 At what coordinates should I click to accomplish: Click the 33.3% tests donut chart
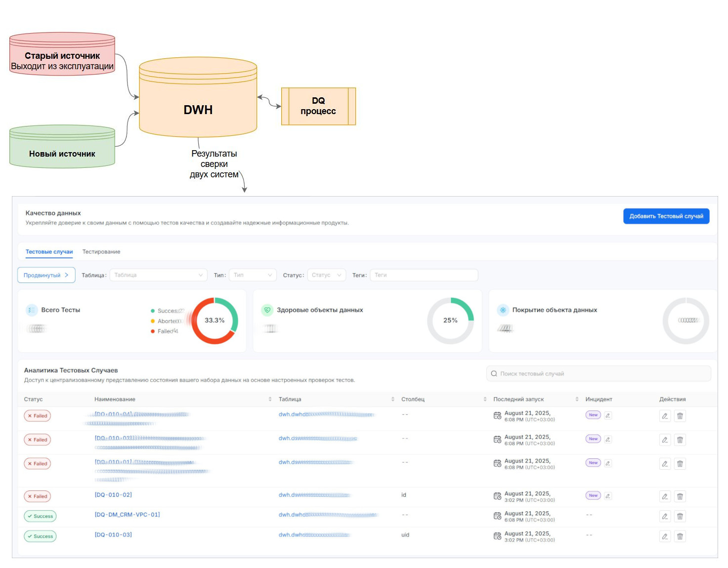coord(214,321)
